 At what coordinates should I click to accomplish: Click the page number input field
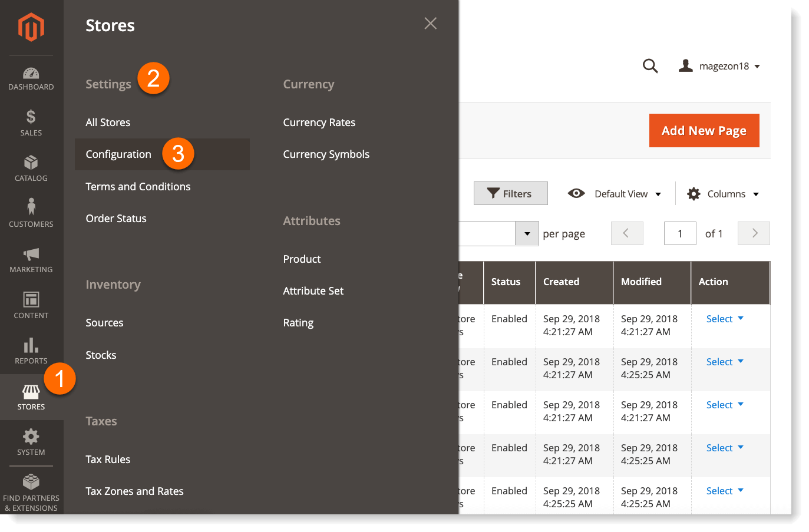(x=680, y=233)
